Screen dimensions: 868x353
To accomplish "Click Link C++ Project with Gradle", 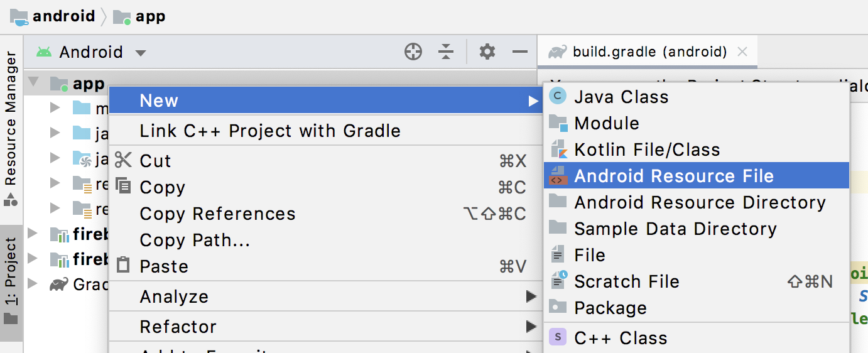I will tap(270, 131).
